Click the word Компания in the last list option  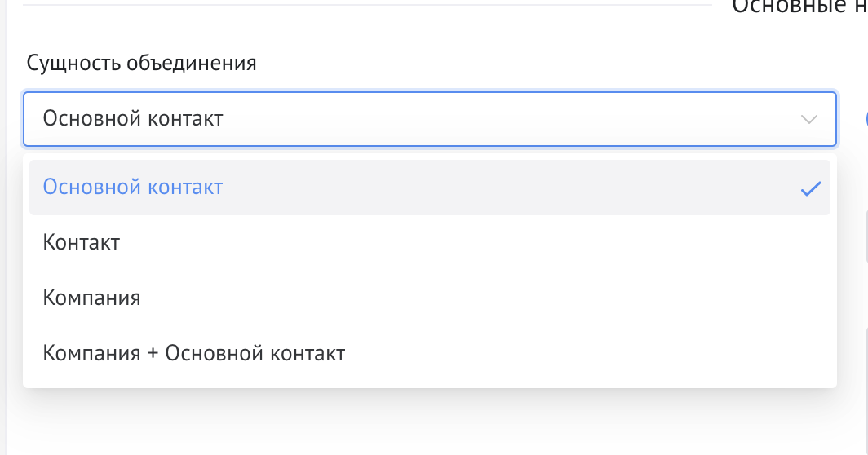[x=91, y=353]
